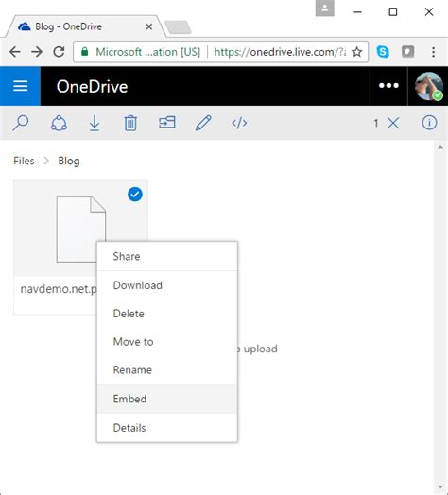
Task: Click the Delete trash can icon
Action: point(130,123)
